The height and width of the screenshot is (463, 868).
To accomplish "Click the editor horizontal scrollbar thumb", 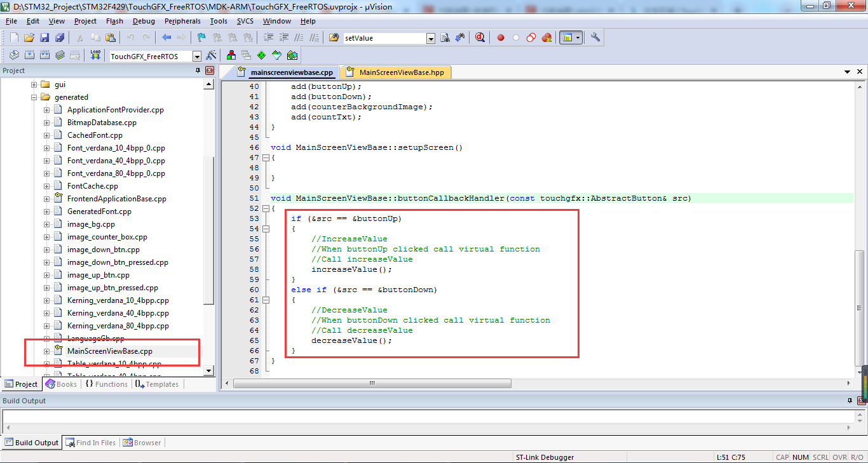I will point(372,384).
